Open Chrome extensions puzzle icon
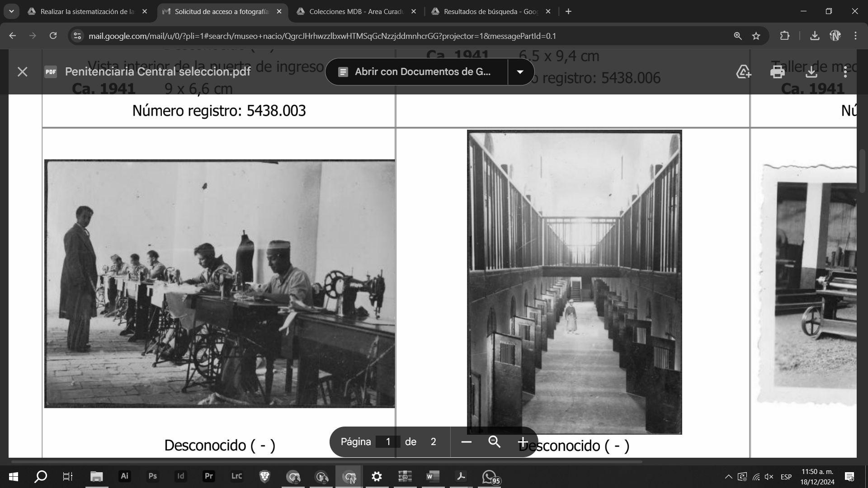The height and width of the screenshot is (488, 868). [785, 36]
